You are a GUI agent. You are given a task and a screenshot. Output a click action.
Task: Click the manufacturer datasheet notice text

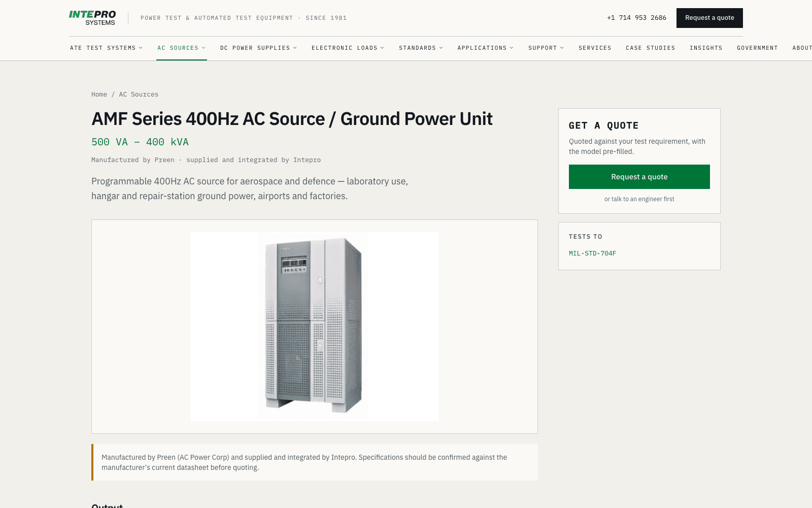coord(304,462)
